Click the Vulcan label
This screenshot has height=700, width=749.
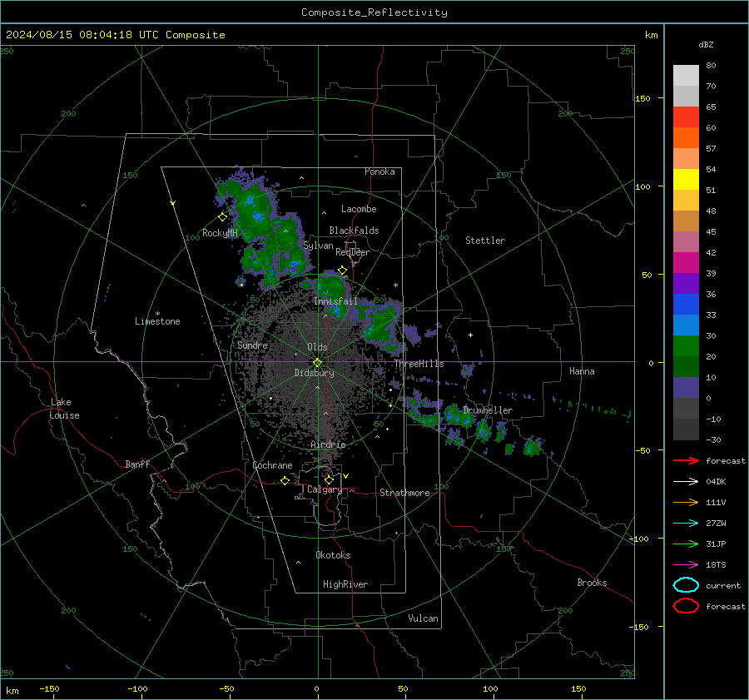[x=423, y=618]
